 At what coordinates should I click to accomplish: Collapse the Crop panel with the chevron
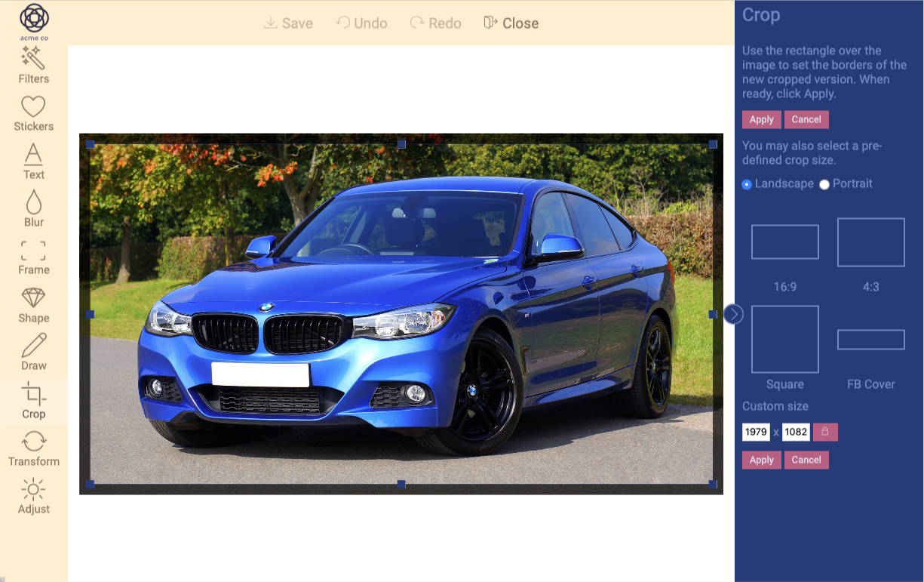pos(732,315)
